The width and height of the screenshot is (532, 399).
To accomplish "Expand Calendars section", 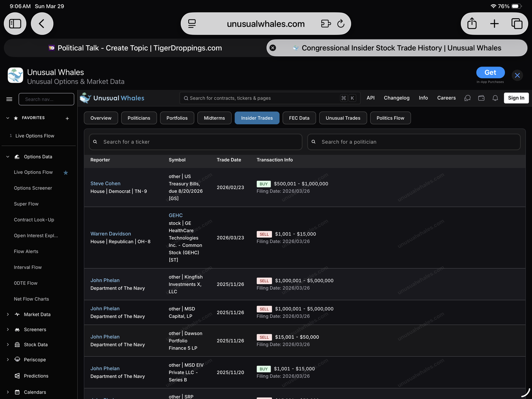I will 7,392.
